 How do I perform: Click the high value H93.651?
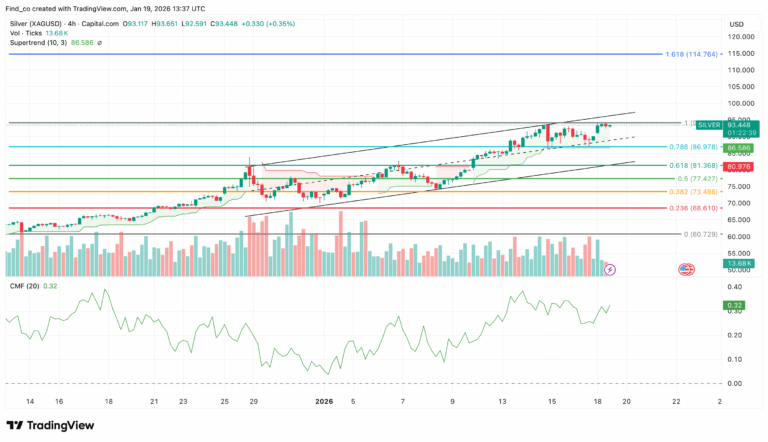(165, 24)
